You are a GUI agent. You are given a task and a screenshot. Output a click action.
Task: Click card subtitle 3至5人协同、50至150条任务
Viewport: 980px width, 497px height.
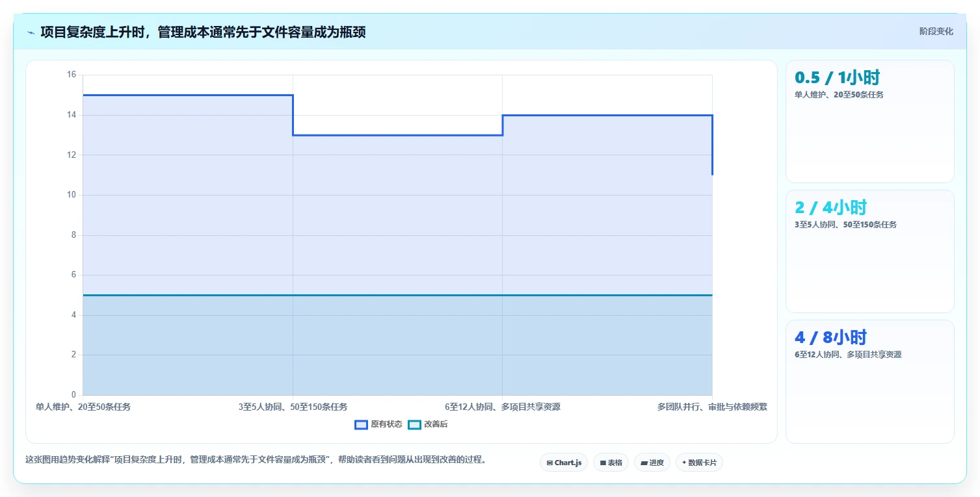(x=845, y=225)
